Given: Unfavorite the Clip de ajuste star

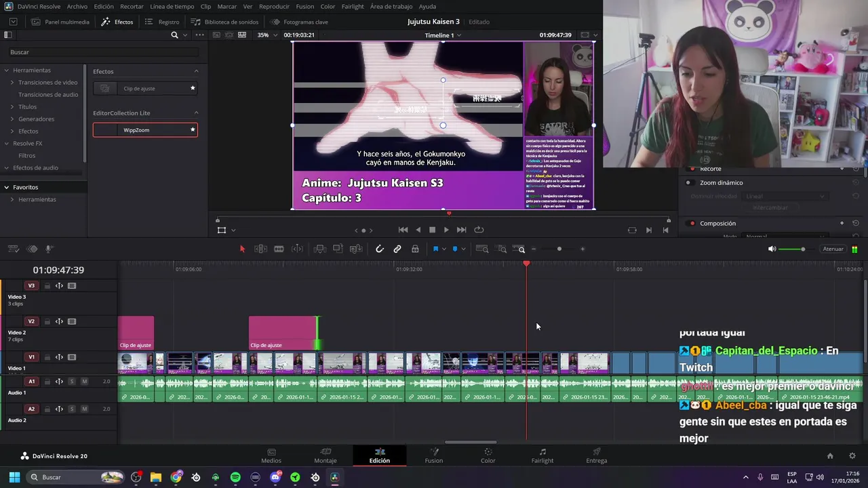Looking at the screenshot, I should [x=193, y=88].
